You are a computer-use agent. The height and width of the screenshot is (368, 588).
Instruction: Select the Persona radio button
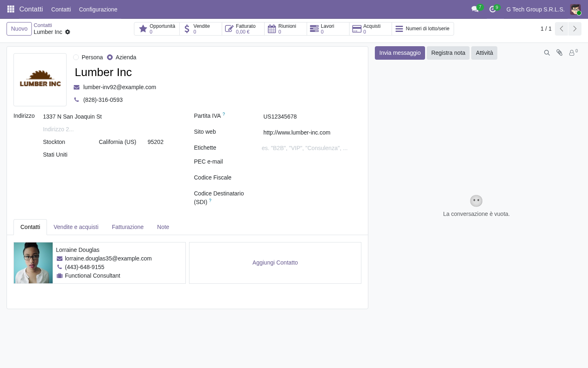tap(76, 57)
